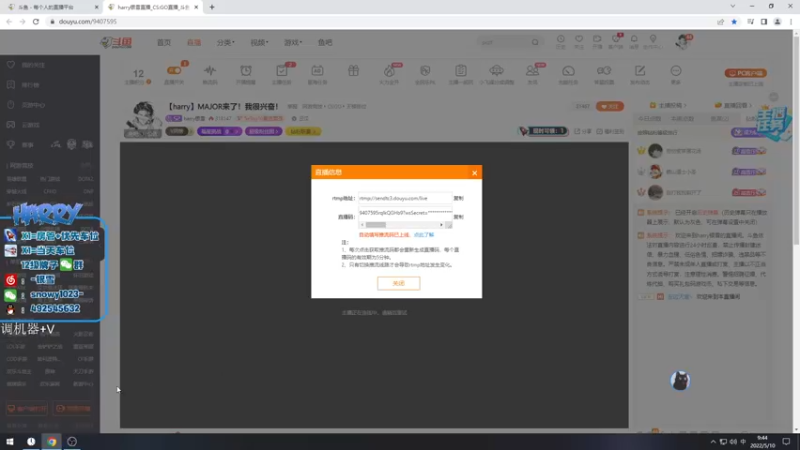Open the message bell icon in the header
Image resolution: width=800 pixels, height=450 pixels.
(634, 41)
